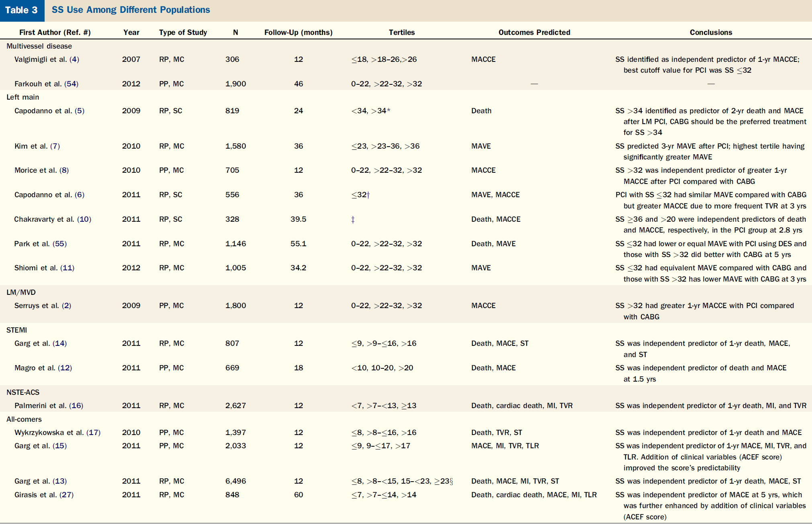Click double dagger footnote in Chakravarty row
This screenshot has width=812, height=525.
pos(353,220)
